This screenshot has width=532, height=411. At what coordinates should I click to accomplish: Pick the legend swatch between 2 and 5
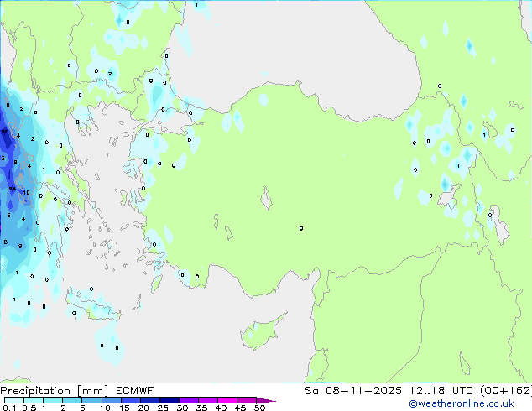click(x=71, y=400)
